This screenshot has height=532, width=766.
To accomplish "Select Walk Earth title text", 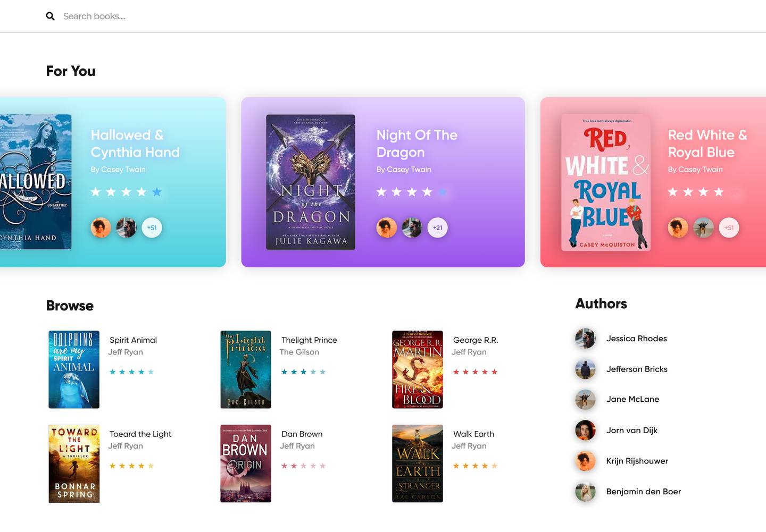I will coord(473,434).
